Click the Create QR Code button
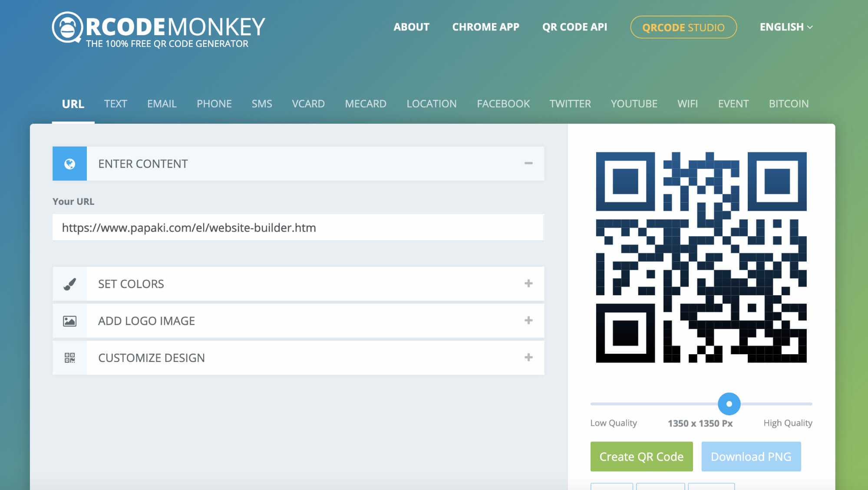Screen dimensions: 868x490 click(x=641, y=457)
